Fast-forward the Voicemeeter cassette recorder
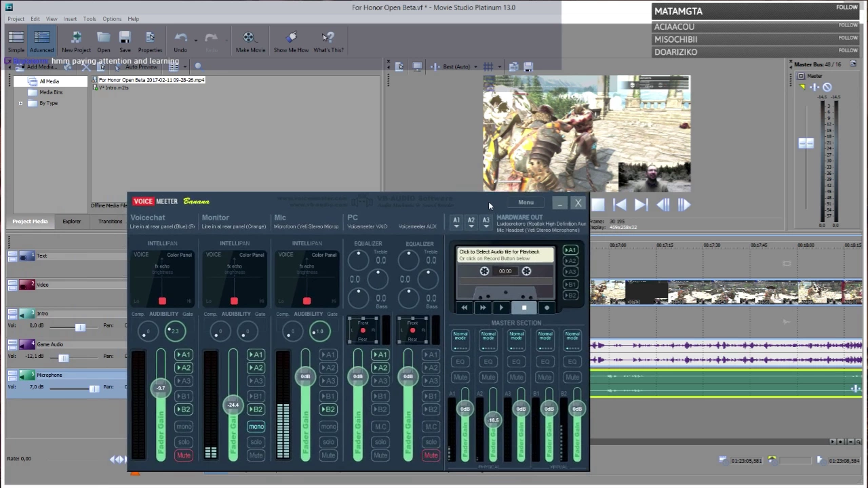Image resolution: width=868 pixels, height=488 pixels. [483, 308]
